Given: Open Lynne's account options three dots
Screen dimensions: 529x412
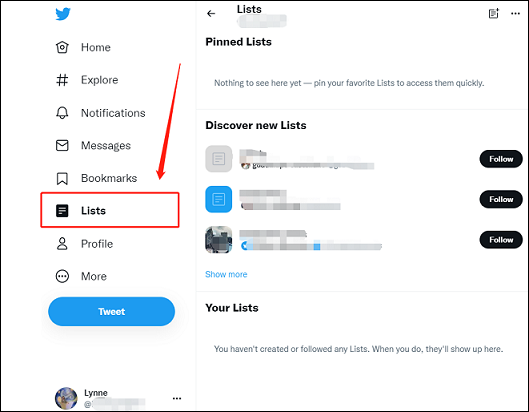Looking at the screenshot, I should tap(177, 399).
